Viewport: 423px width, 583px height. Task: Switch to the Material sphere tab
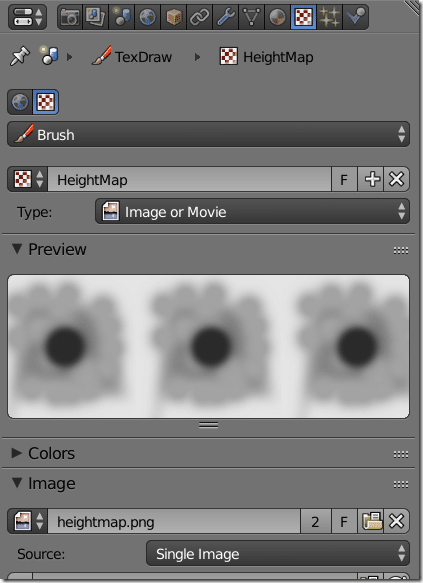point(277,17)
